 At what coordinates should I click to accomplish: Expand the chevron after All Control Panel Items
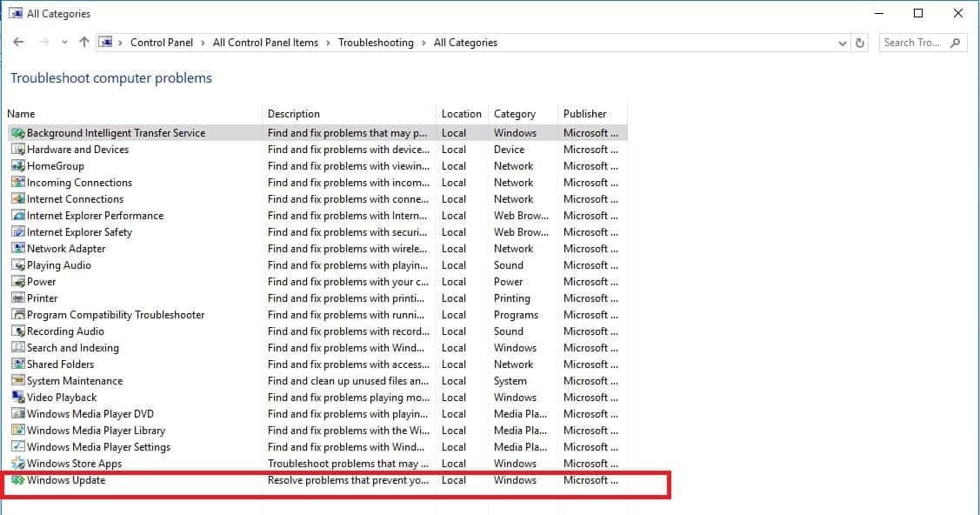[x=328, y=43]
